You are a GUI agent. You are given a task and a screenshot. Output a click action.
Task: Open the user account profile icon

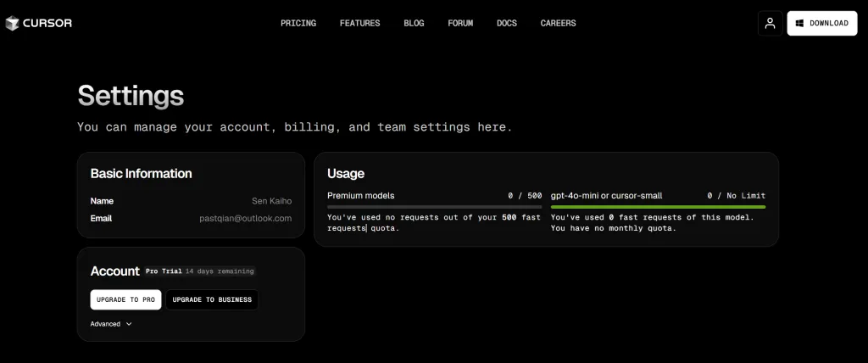click(x=770, y=24)
